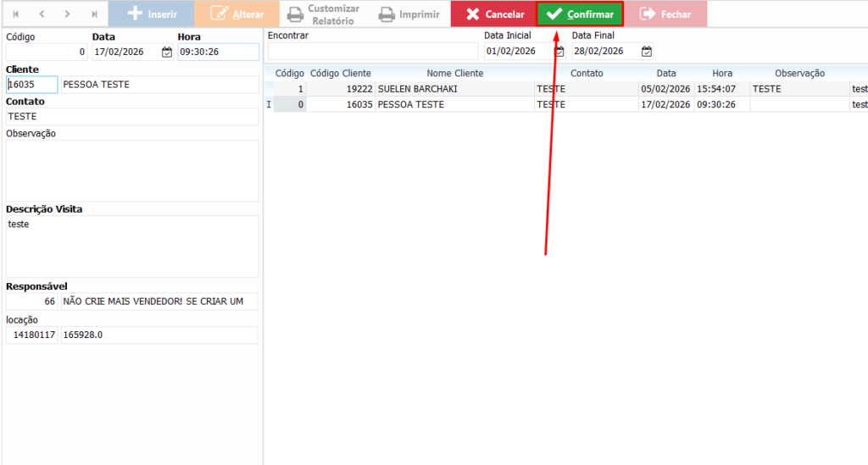Open Data Inicial calendar picker
The height and width of the screenshot is (465, 868).
click(559, 52)
